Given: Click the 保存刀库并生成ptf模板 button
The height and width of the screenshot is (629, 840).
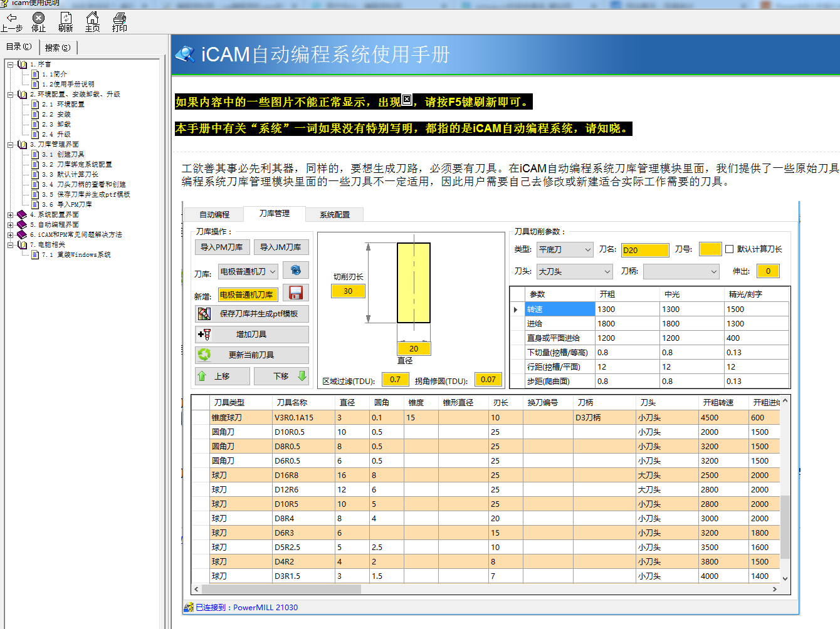Looking at the screenshot, I should pos(252,313).
